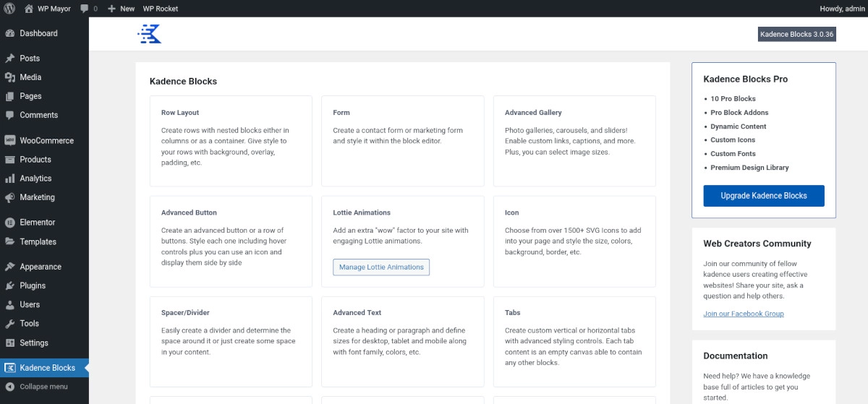This screenshot has width=868, height=404.
Task: Click the Dashboard gauge icon
Action: [x=10, y=33]
